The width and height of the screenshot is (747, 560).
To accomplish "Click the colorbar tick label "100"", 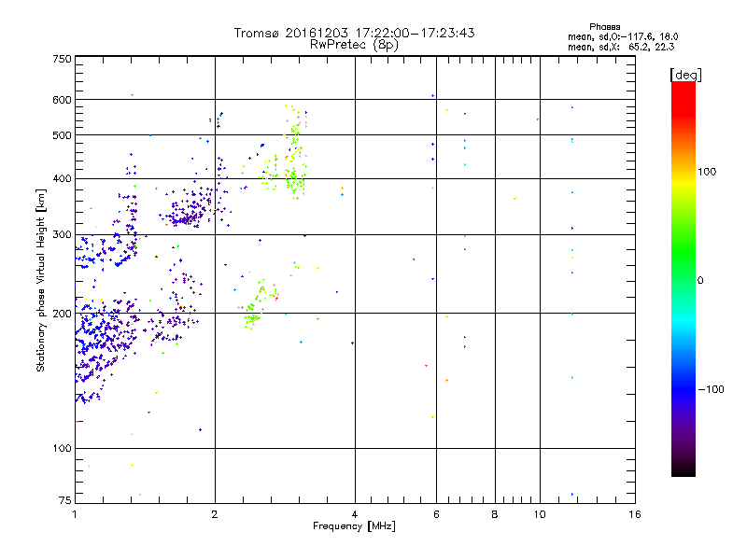I will [x=707, y=172].
